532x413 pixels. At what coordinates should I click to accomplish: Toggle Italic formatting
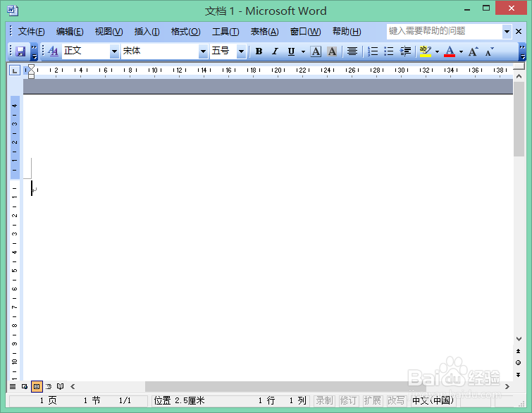point(275,51)
